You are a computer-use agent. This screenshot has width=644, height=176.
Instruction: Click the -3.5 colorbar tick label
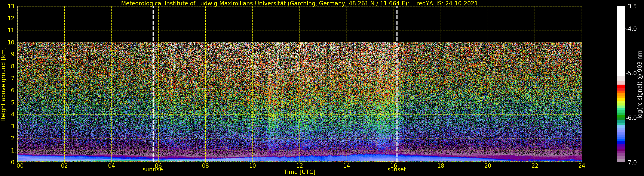tap(631, 6)
